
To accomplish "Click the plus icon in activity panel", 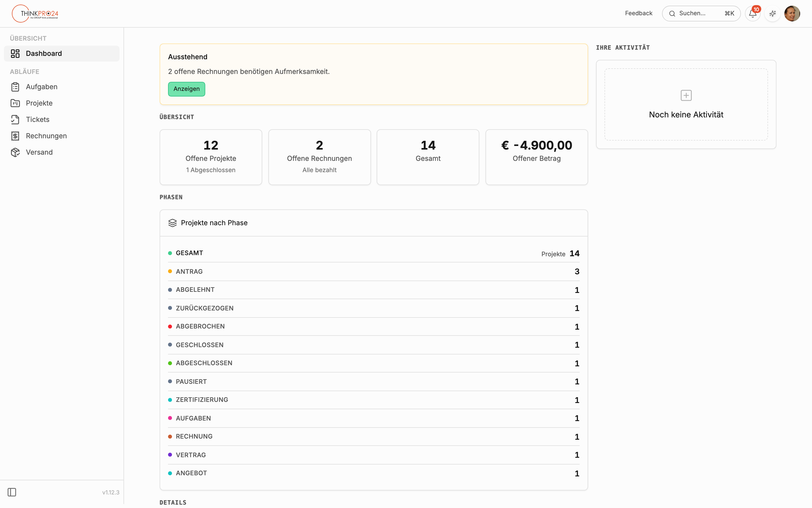I will tap(686, 95).
